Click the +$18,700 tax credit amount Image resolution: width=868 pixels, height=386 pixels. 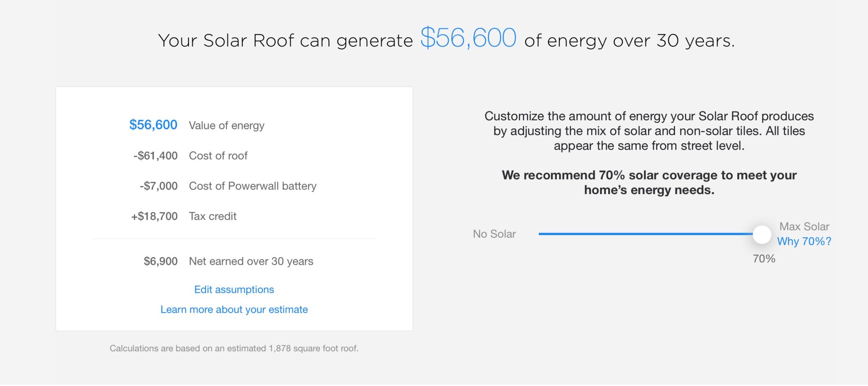point(154,216)
